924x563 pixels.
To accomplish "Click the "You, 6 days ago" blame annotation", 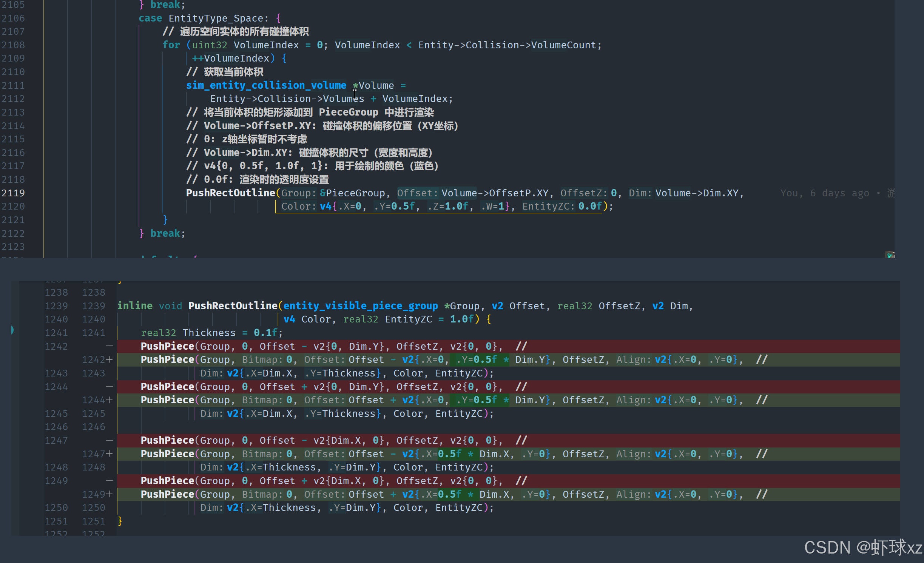I will point(825,193).
